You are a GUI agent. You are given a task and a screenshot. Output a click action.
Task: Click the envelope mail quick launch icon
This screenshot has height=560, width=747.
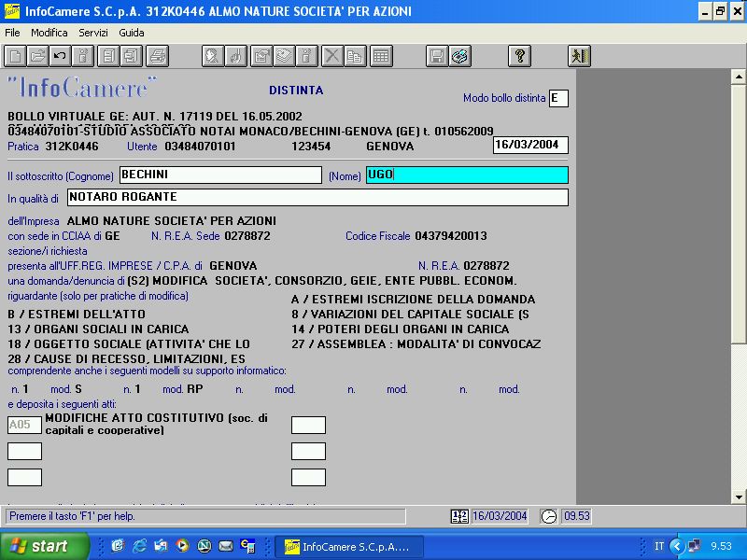click(x=225, y=546)
